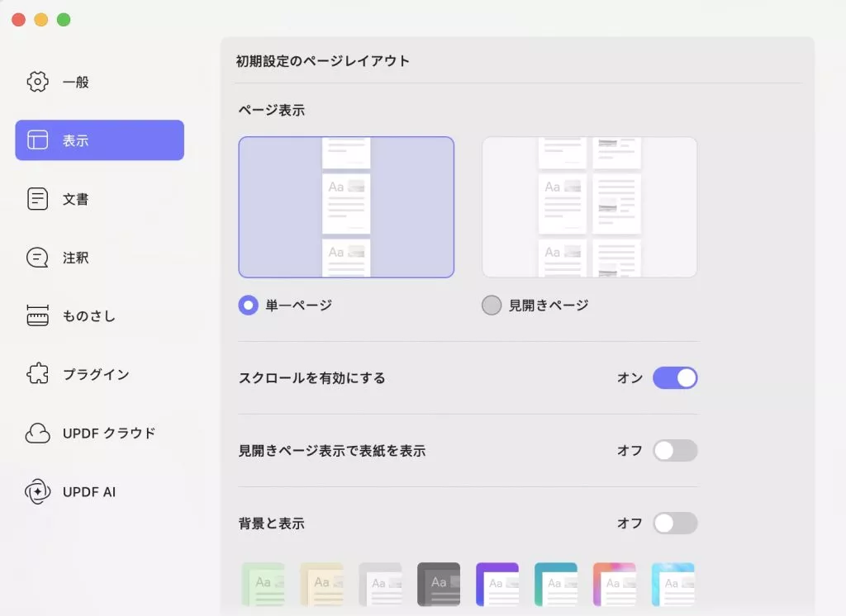Maximize the window with green button

tap(64, 20)
